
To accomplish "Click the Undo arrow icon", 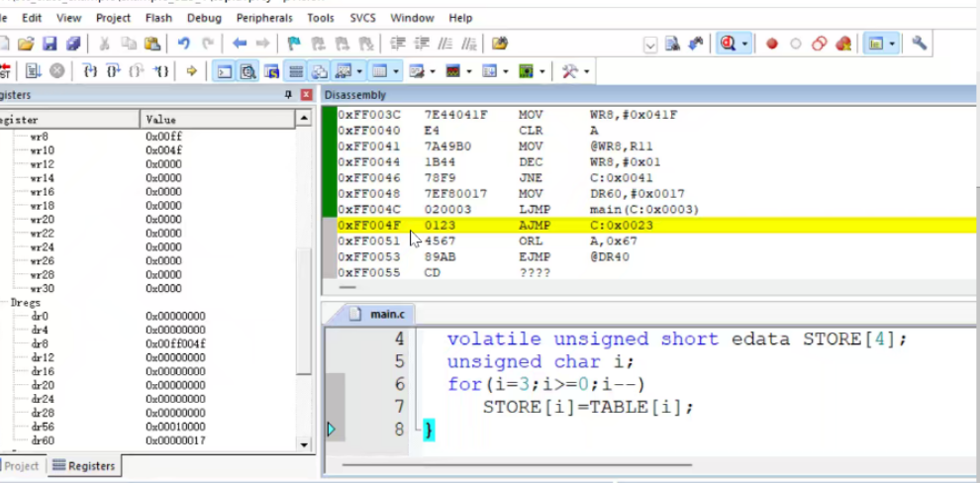I will pos(184,44).
